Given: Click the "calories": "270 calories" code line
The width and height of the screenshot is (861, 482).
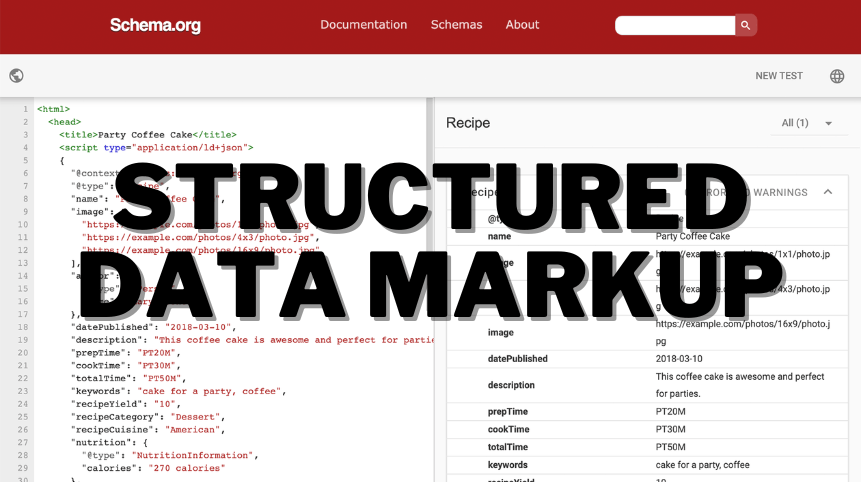Looking at the screenshot, I should [x=154, y=468].
